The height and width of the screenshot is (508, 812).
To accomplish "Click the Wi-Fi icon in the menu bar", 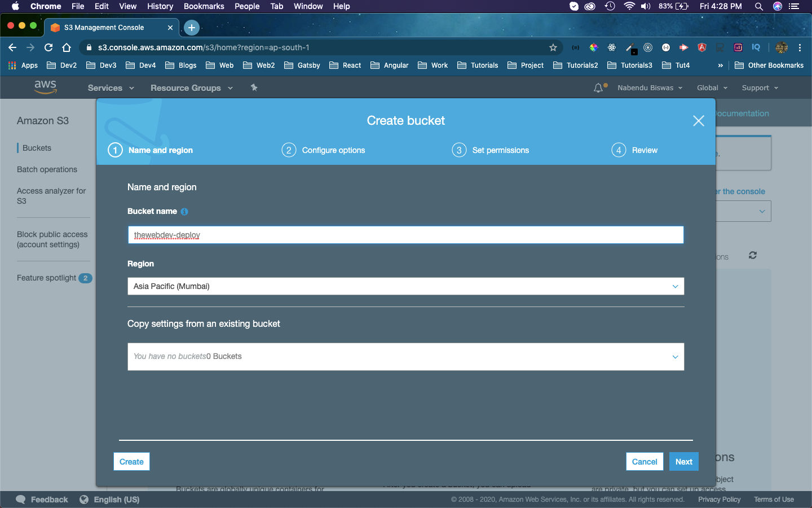I will [x=629, y=6].
